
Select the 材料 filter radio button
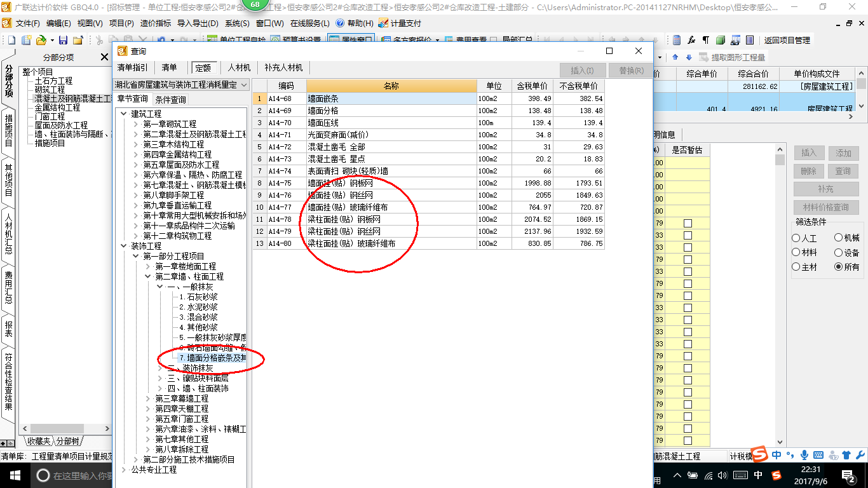point(797,252)
